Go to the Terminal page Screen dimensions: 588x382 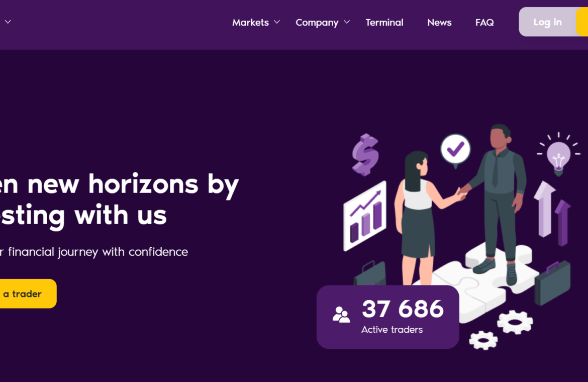coord(384,23)
